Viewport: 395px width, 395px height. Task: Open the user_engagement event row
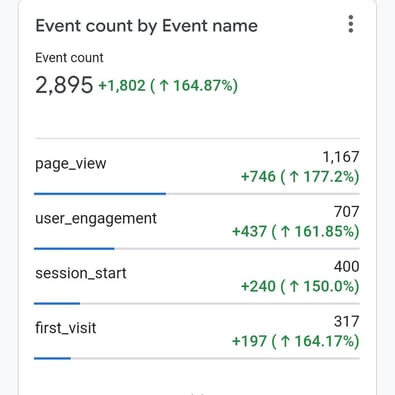(x=197, y=222)
